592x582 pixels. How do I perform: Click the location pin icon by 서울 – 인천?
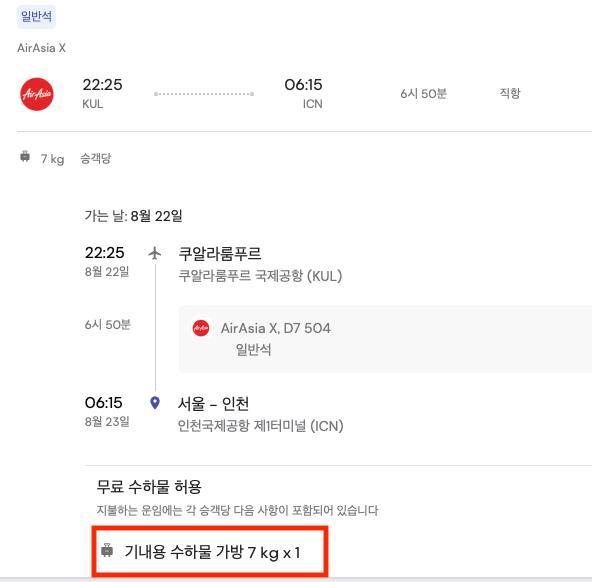155,403
